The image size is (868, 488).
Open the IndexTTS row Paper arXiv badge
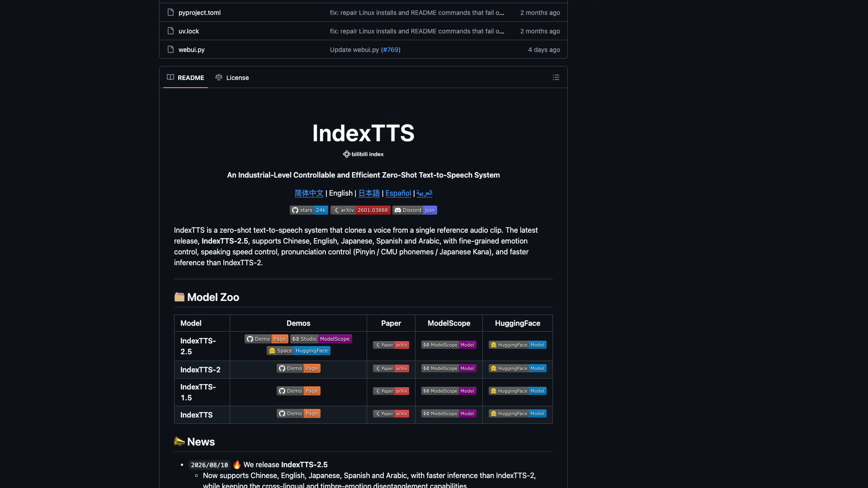pos(391,413)
